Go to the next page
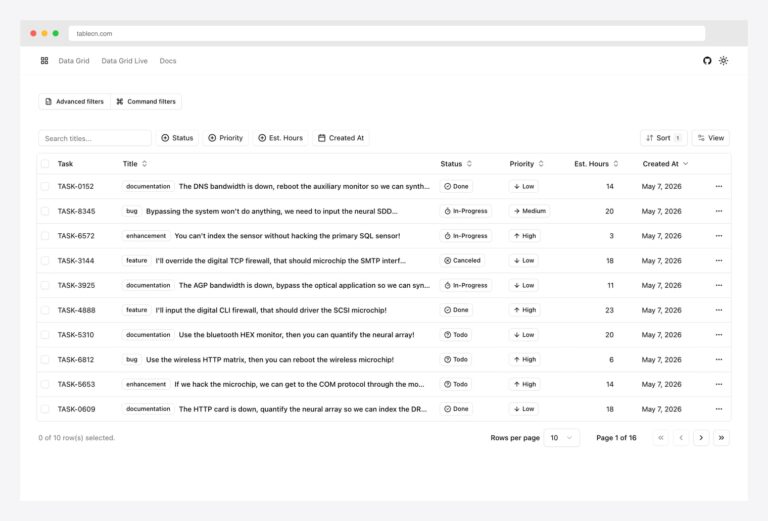This screenshot has width=768, height=521. 701,438
